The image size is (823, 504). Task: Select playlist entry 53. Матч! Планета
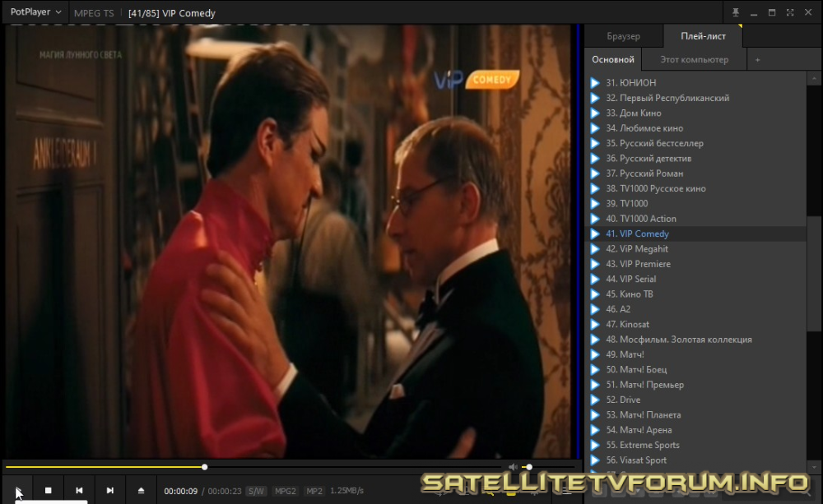[x=696, y=415]
